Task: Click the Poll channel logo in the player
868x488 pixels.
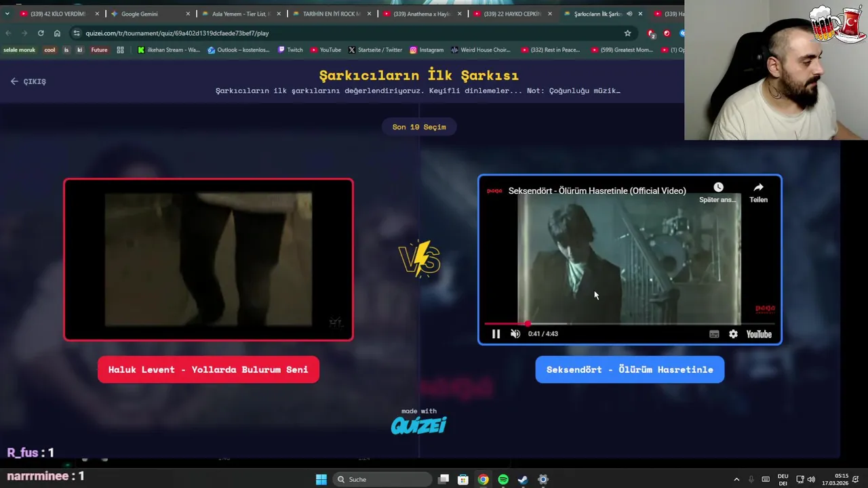Action: coord(495,190)
